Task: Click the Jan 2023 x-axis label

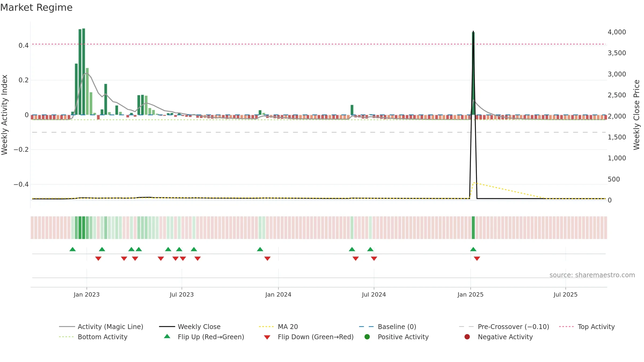Action: [x=87, y=295]
